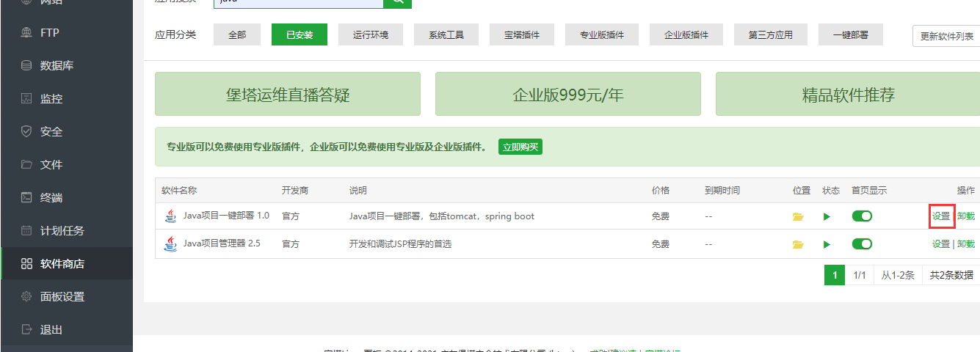Click 卸载 for Java项目管理器 2.5

coord(966,244)
